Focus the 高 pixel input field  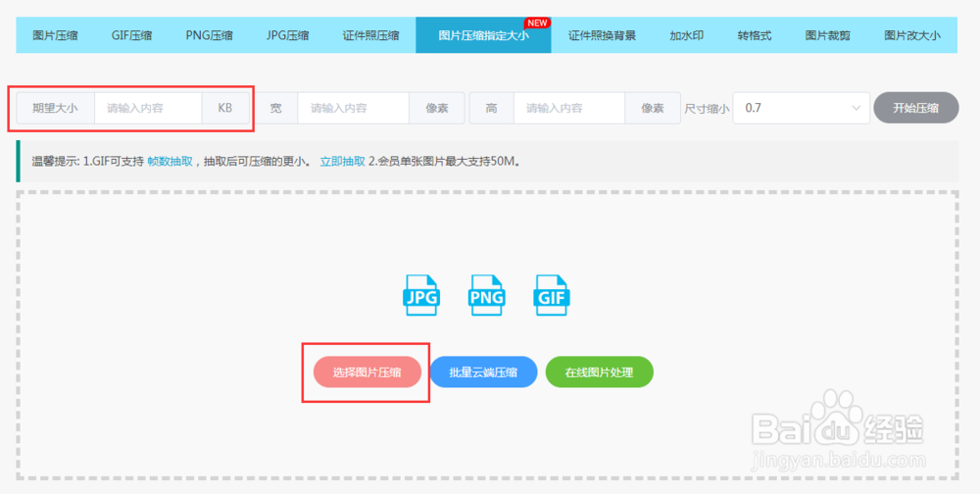tap(569, 108)
